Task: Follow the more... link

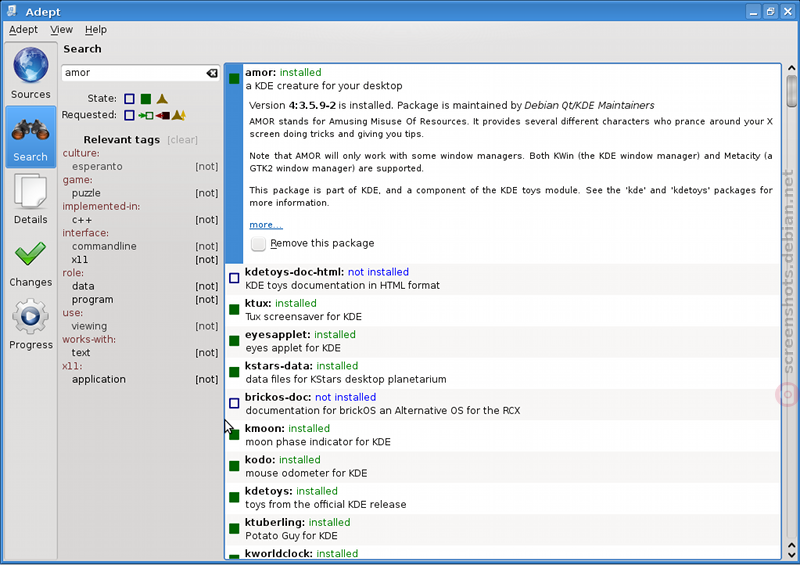Action: 266,225
